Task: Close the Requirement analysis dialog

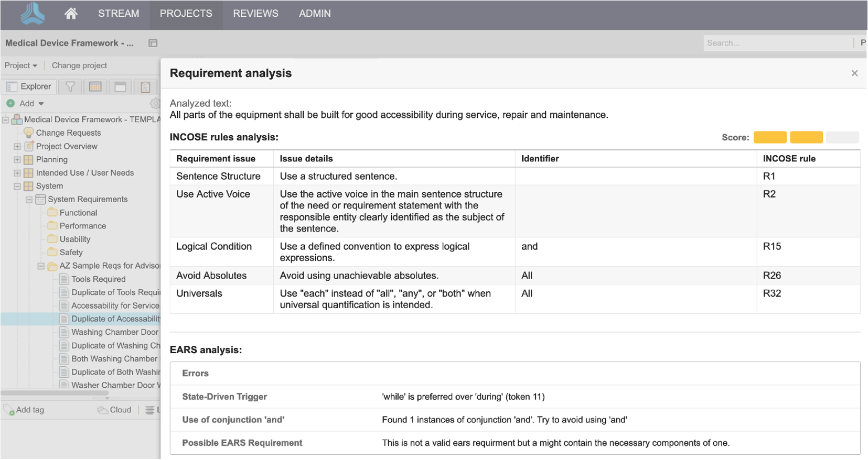Action: click(854, 73)
